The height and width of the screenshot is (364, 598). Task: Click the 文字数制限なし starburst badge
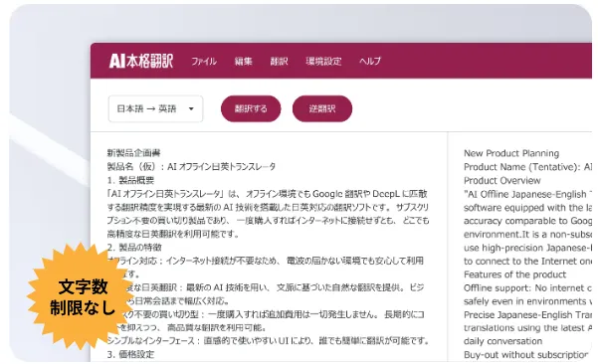pyautogui.click(x=82, y=296)
